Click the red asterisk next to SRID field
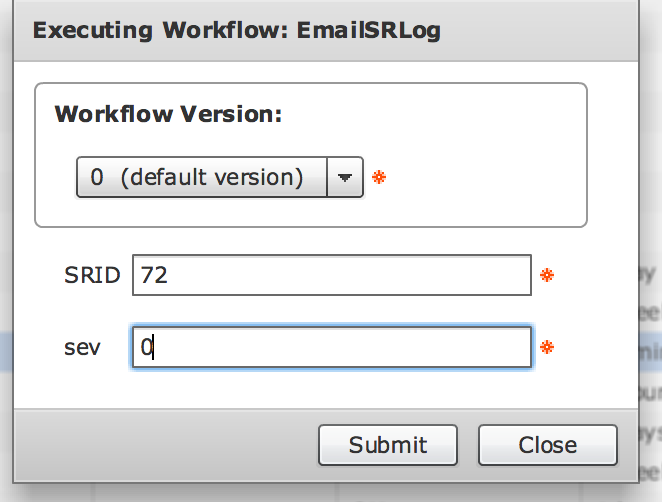Viewport: 662px width, 502px height. 547,275
